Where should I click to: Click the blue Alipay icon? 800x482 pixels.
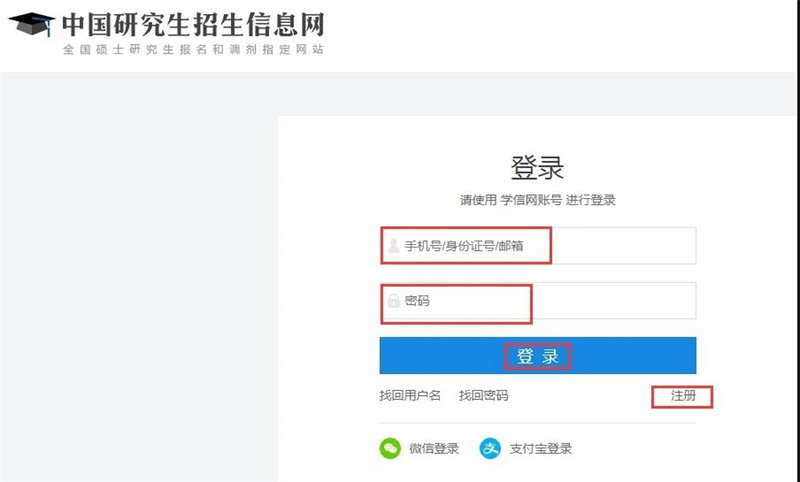(x=490, y=448)
